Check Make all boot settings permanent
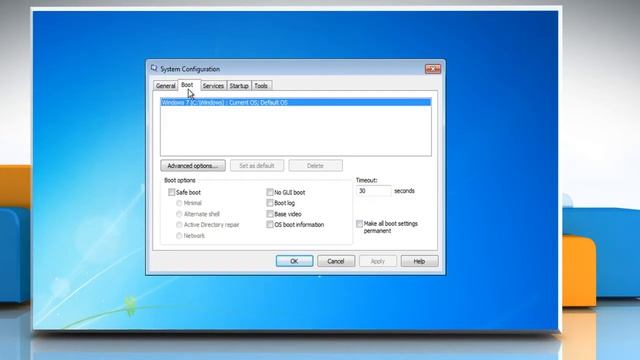Screen dimensions: 640x360 [359, 224]
